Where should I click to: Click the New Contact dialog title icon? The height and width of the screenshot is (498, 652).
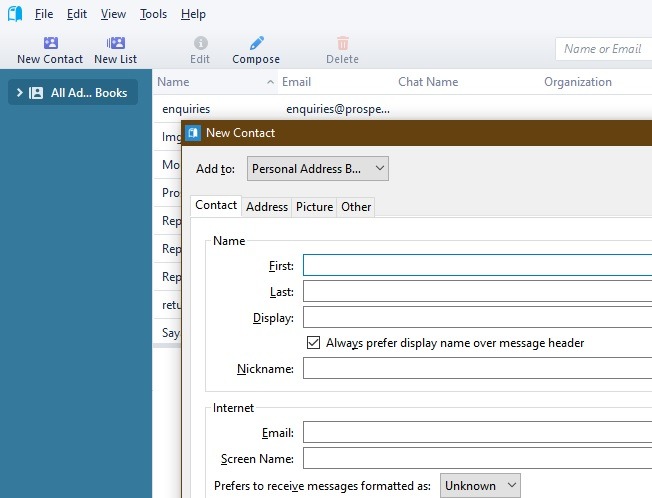(x=193, y=133)
